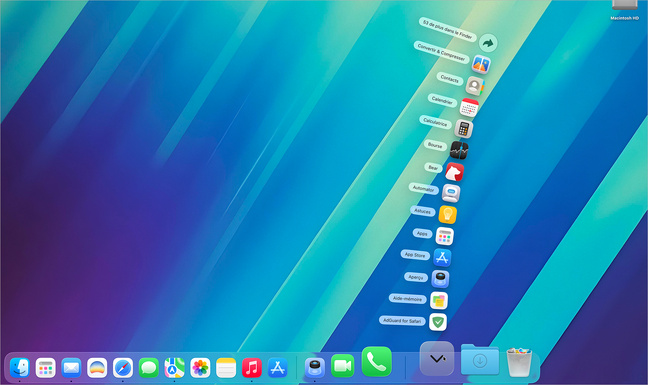Open the Automator robot icon

pyautogui.click(x=451, y=193)
